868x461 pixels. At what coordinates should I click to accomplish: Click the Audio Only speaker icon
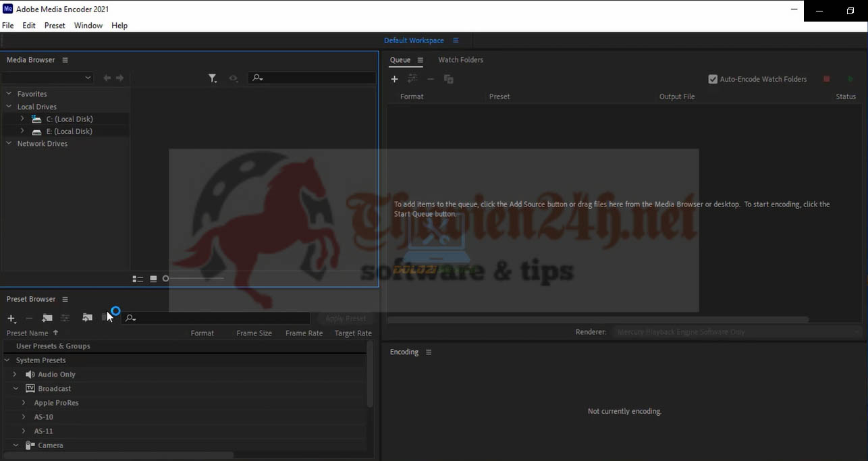tap(30, 375)
